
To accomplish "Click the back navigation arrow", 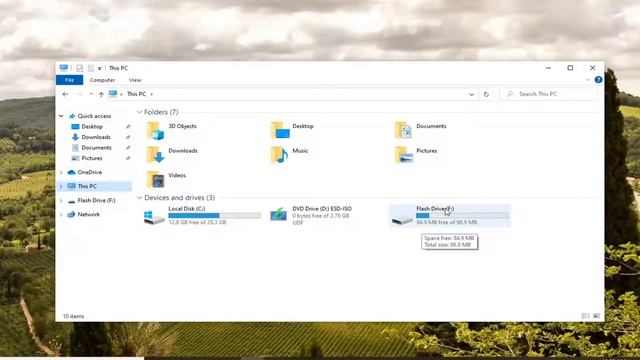I will click(65, 94).
